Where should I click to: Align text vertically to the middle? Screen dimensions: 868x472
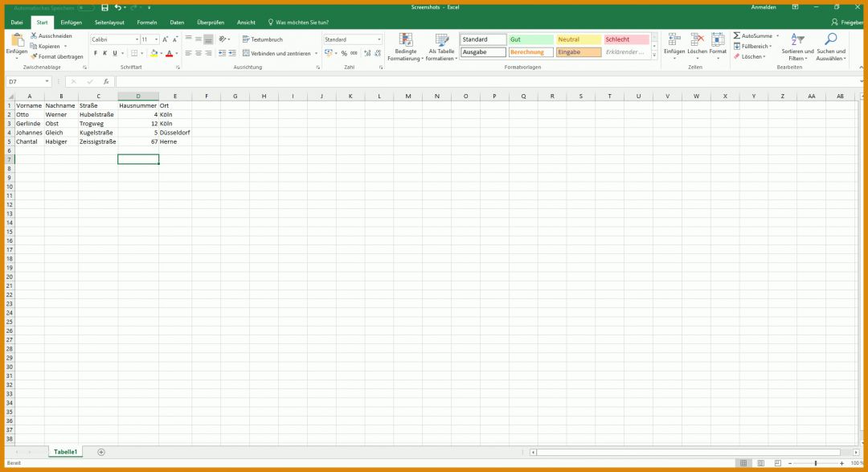[199, 39]
